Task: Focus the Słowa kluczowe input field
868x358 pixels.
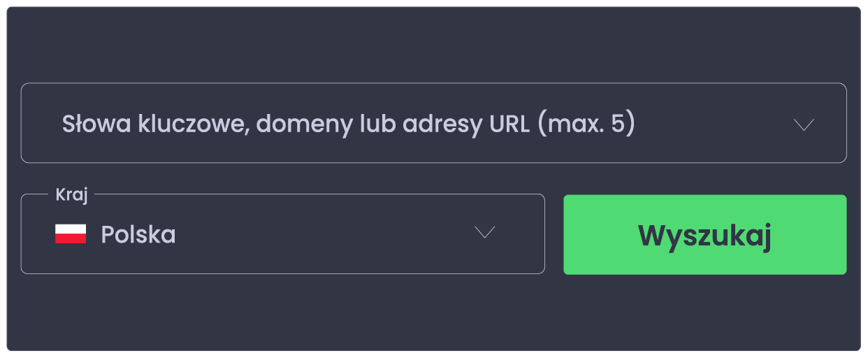Action: pos(433,123)
